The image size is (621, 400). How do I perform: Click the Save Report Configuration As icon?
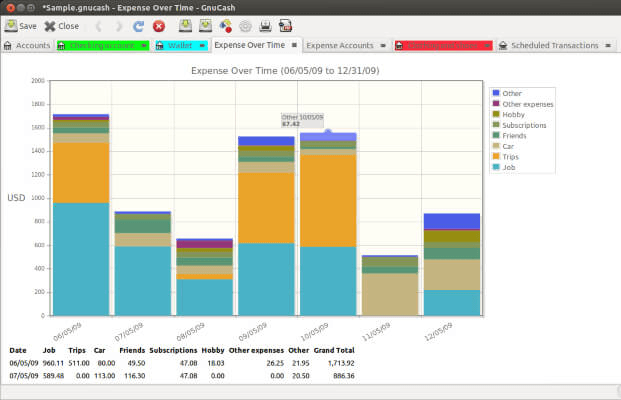coord(205,26)
